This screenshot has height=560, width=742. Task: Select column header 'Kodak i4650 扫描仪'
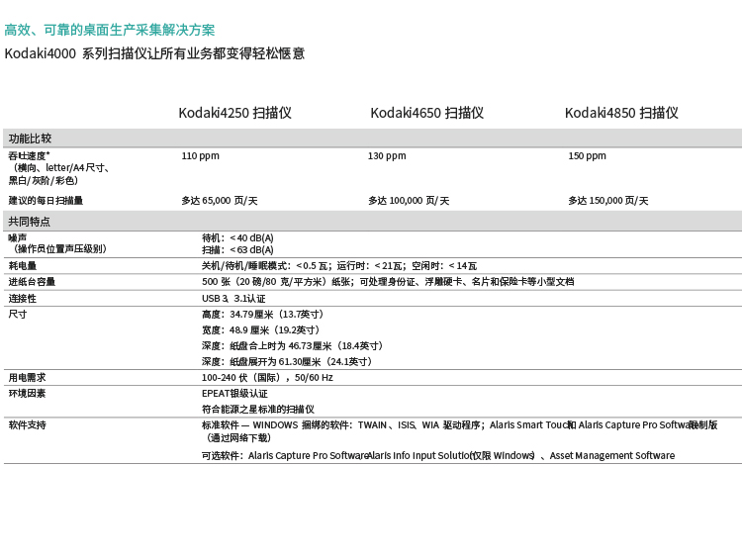click(x=426, y=113)
